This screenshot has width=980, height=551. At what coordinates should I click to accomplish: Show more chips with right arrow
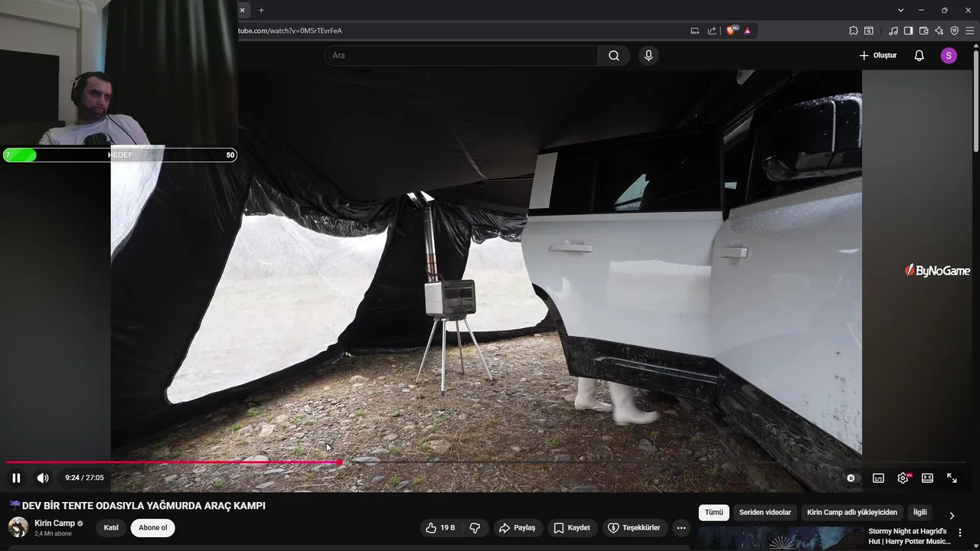[952, 515]
